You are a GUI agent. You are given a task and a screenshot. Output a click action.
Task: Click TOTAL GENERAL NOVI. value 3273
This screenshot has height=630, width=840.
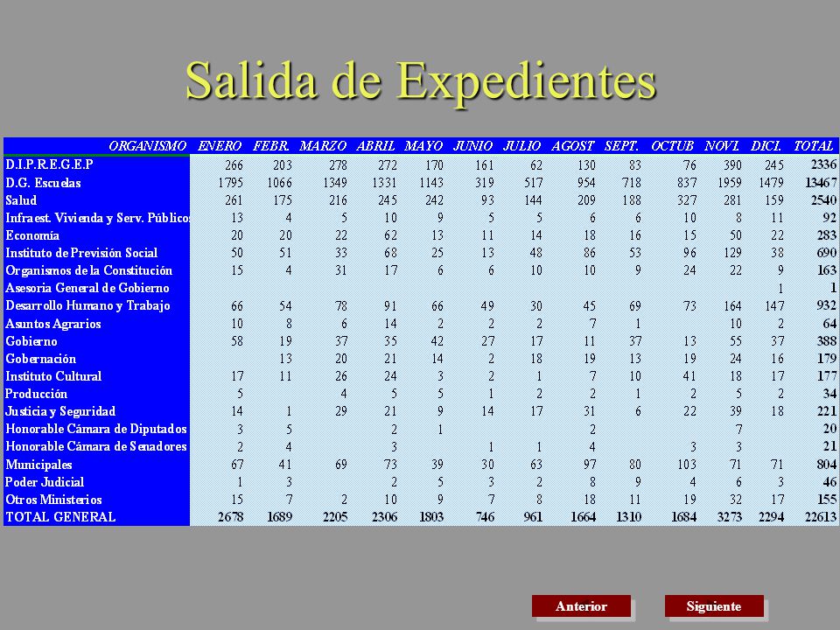[x=730, y=517]
